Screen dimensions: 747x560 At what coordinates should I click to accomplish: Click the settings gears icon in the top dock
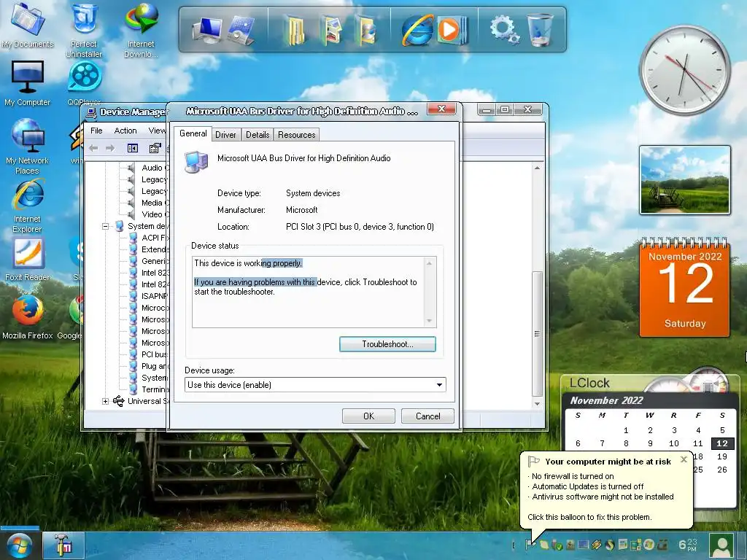click(x=504, y=29)
